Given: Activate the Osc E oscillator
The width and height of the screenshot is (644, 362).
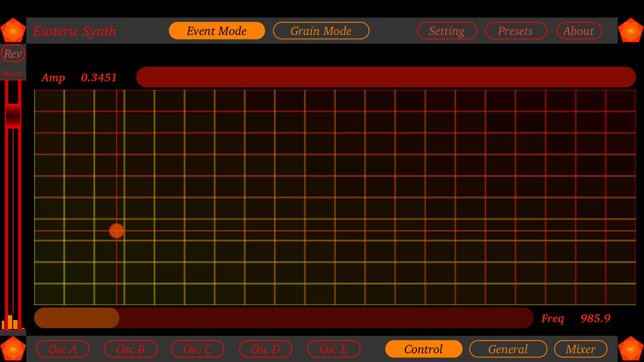Looking at the screenshot, I should click(x=334, y=349).
